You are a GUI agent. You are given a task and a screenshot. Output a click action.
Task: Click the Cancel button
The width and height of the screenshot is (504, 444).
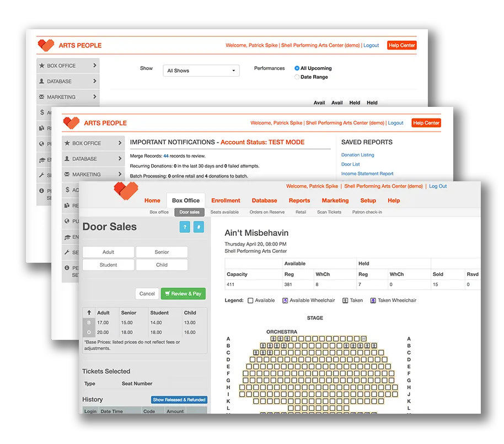pos(147,294)
